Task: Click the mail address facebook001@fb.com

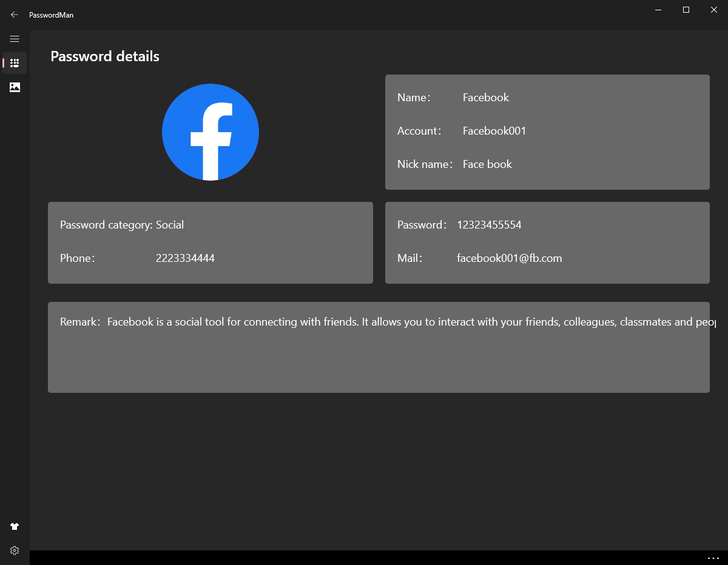Action: (x=509, y=258)
